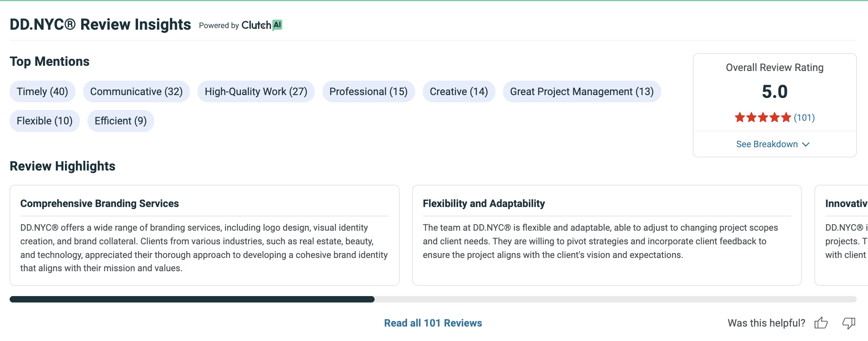This screenshot has width=868, height=341.
Task: Choose Great Project Management (13) tag
Action: (582, 91)
